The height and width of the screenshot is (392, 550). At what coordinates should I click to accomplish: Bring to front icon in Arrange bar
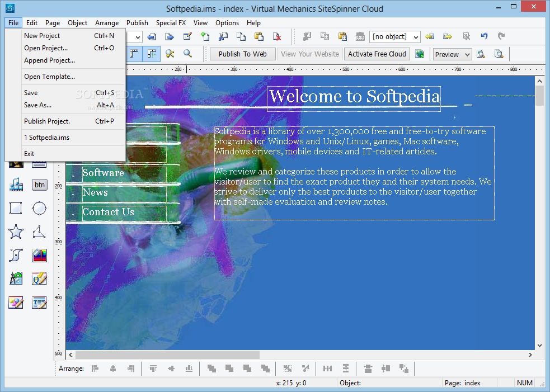point(211,369)
